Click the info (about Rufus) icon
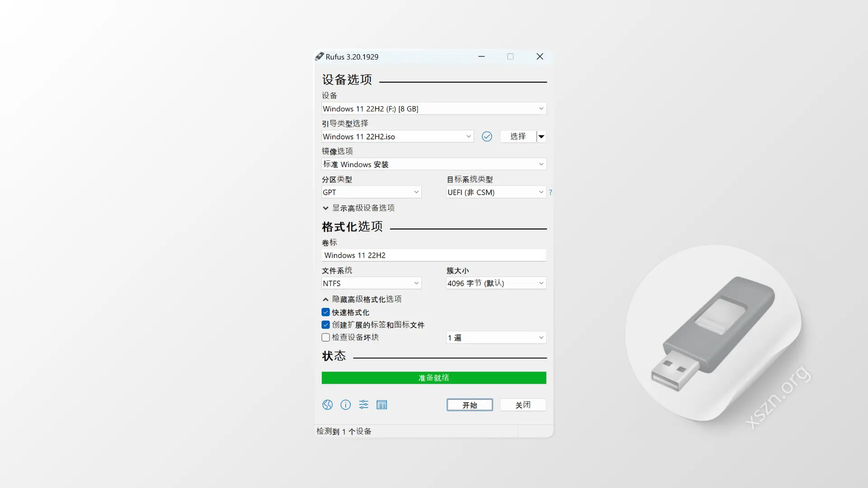868x488 pixels. click(345, 404)
